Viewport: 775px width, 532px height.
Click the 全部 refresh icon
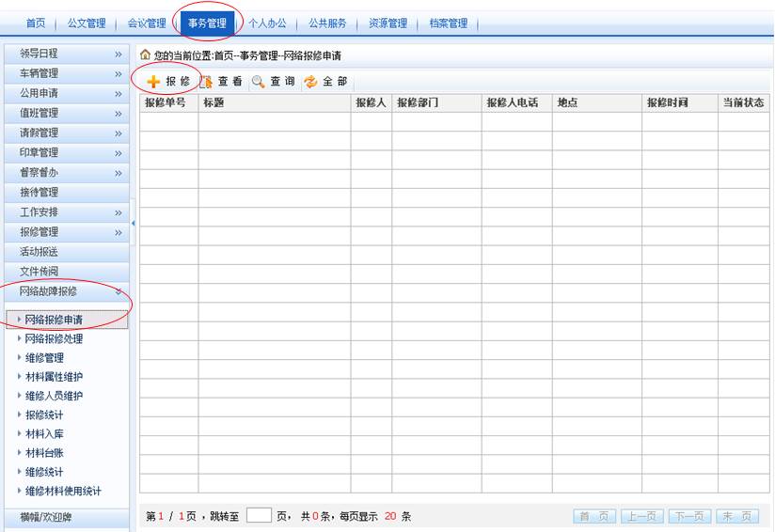pos(310,82)
